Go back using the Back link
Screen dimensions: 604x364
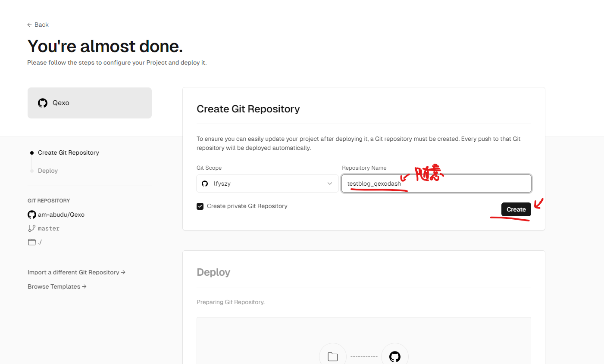(x=38, y=25)
